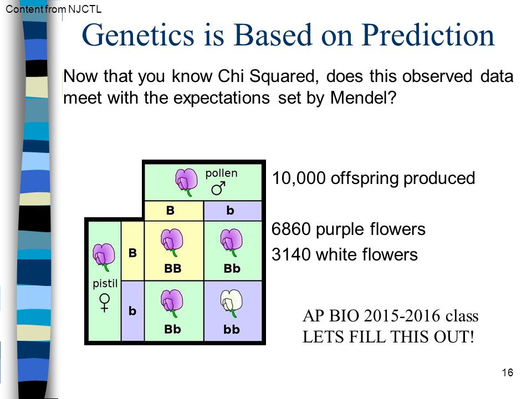The width and height of the screenshot is (532, 399).
Task: Click the LETS FILL THIS OUT text
Action: (x=388, y=337)
